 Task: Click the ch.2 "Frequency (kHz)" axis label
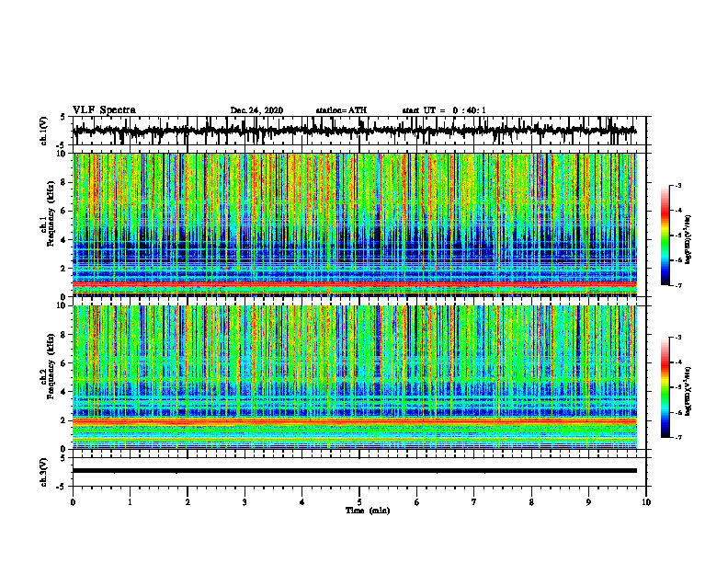51,366
